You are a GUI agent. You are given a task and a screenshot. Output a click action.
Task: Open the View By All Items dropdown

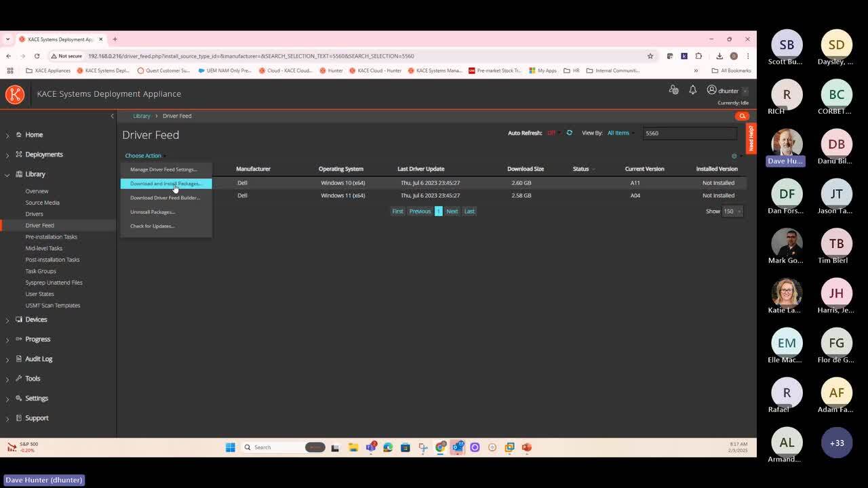(x=620, y=133)
